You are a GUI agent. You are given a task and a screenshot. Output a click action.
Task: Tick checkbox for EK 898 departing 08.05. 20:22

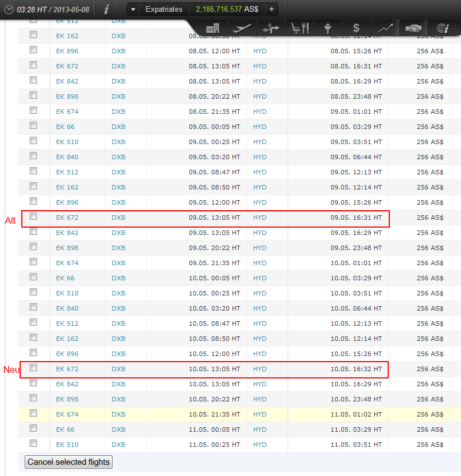pos(34,95)
